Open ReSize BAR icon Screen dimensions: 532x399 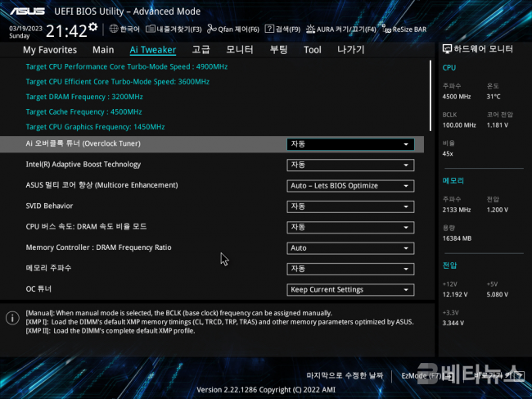point(386,29)
